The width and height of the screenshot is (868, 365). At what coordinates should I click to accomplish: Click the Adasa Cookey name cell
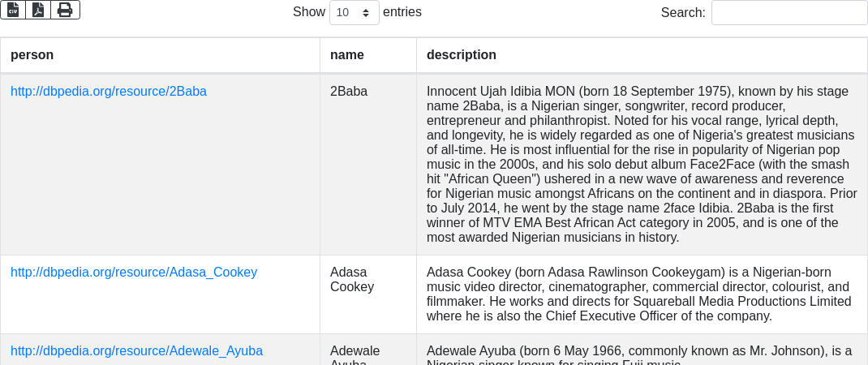(352, 279)
